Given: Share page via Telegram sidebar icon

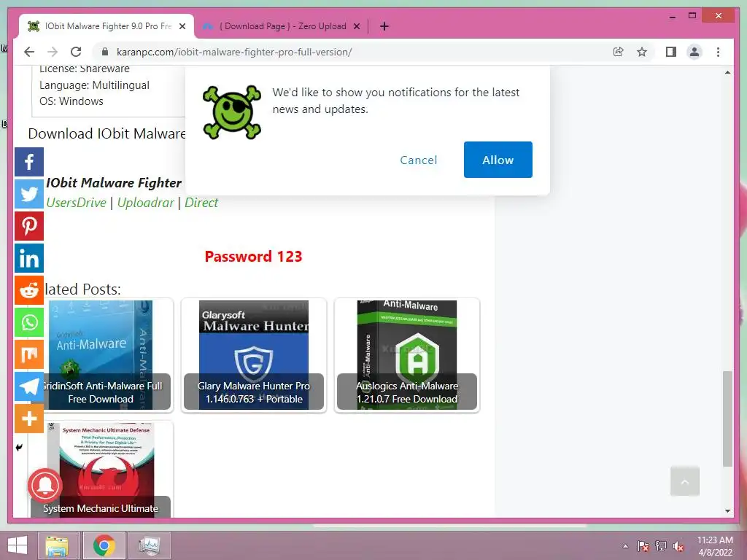Looking at the screenshot, I should coord(29,386).
